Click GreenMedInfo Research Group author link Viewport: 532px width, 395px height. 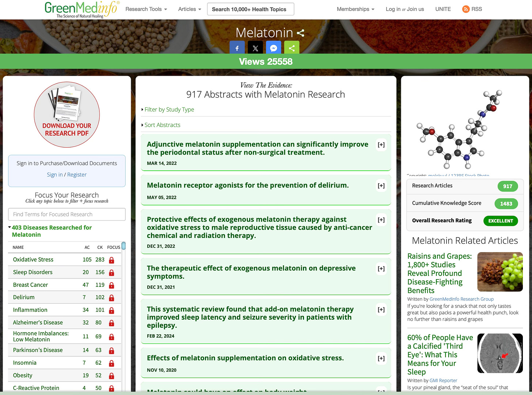pos(461,299)
